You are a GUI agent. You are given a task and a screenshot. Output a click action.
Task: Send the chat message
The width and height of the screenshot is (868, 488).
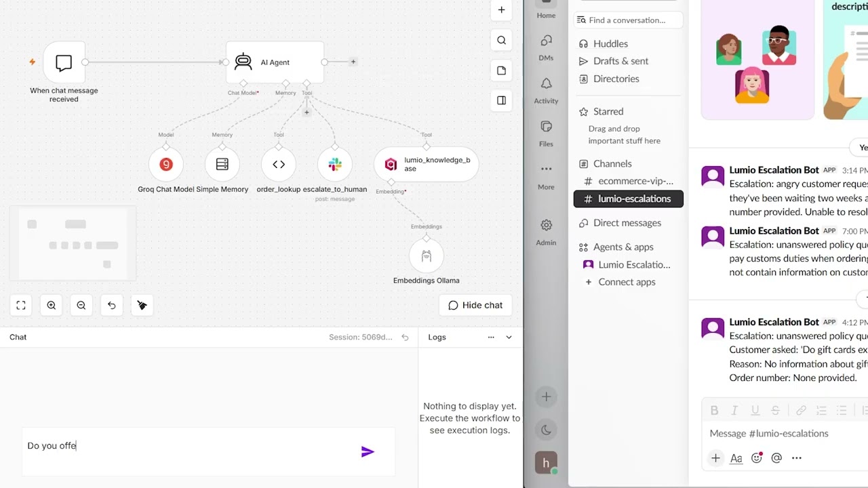pos(368,451)
